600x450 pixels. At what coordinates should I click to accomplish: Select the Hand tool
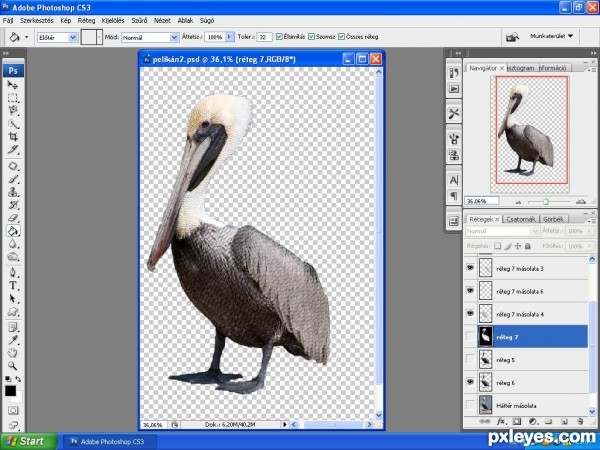click(x=13, y=353)
